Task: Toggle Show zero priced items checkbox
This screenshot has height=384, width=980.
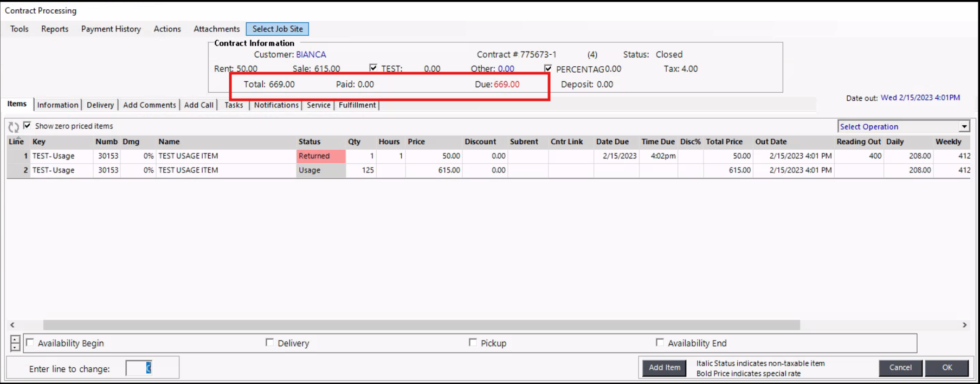Action: (x=27, y=126)
